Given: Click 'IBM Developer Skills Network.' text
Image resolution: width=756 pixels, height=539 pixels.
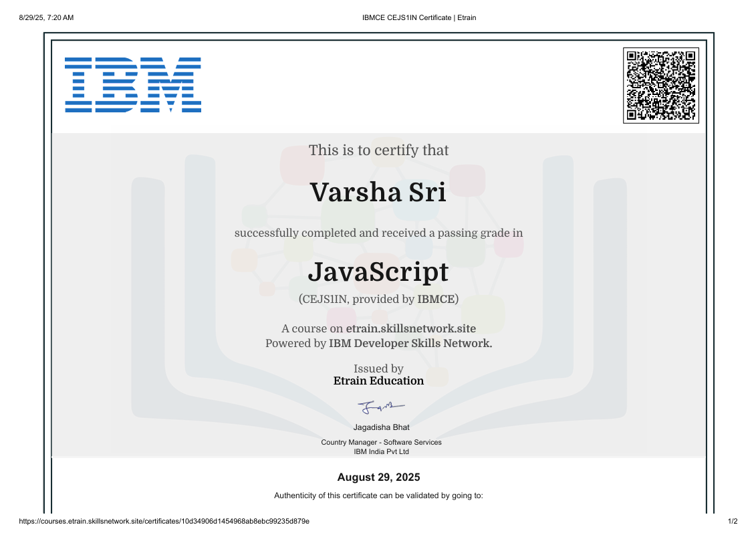Looking at the screenshot, I should [410, 343].
